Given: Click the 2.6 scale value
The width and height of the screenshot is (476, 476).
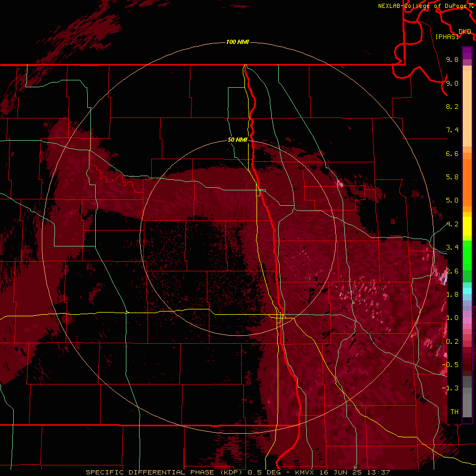Looking at the screenshot, I should tap(452, 271).
